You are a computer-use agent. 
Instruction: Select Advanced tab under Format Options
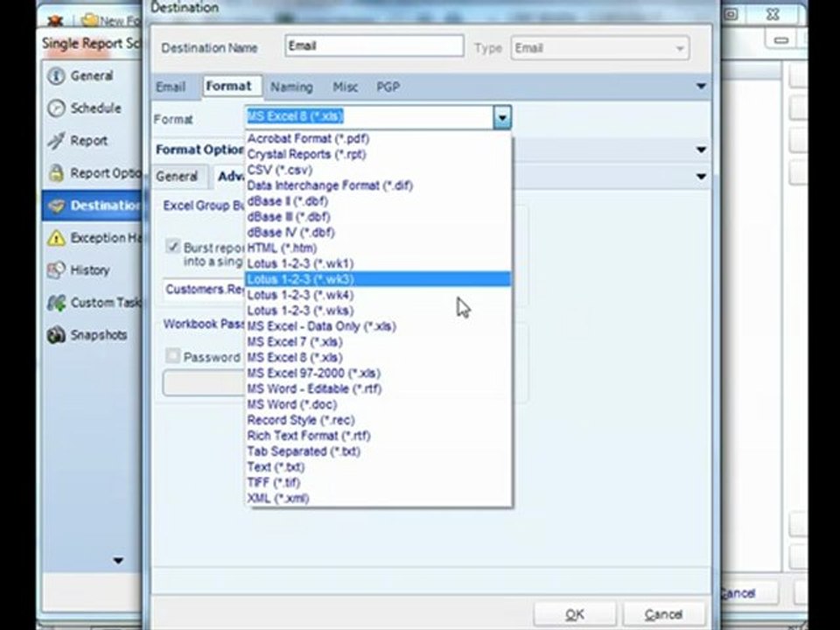[230, 176]
